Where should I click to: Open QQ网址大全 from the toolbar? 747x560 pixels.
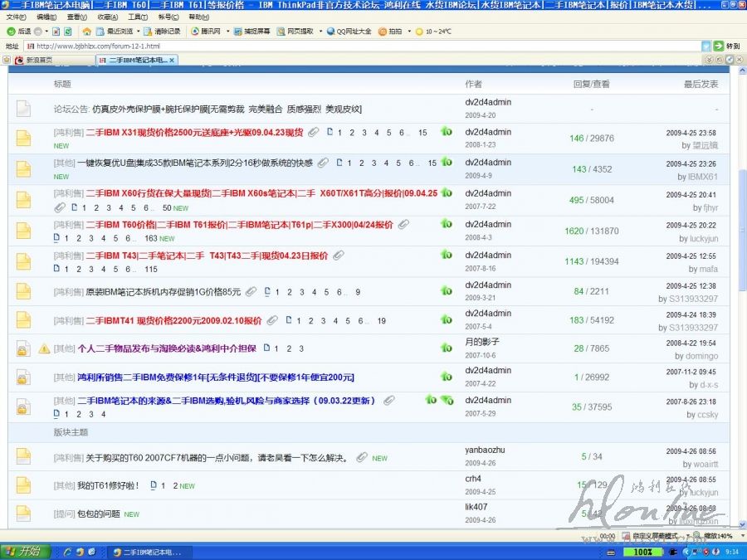tap(348, 32)
